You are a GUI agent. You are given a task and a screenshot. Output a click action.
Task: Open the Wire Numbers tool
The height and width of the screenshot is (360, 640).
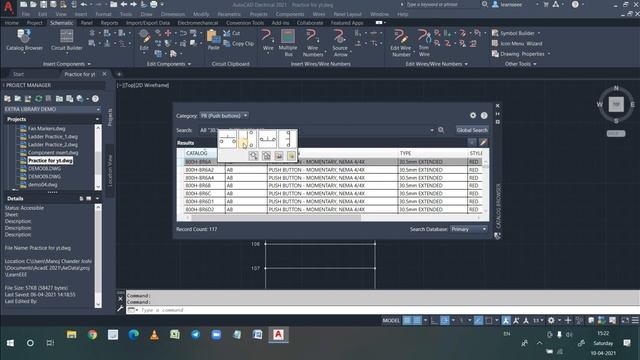[313, 42]
